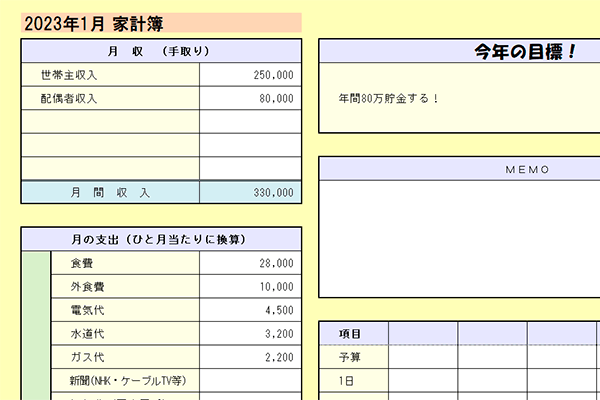Click the 年間80万貯金する！ goal text

[390, 98]
